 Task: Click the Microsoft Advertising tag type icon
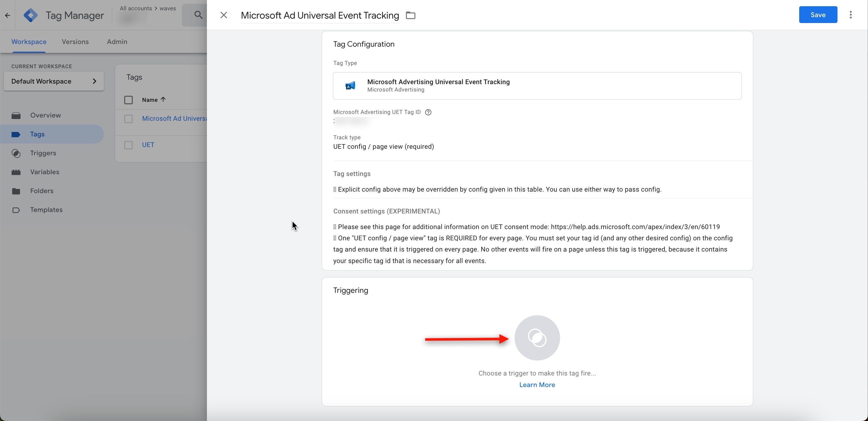[x=350, y=86]
